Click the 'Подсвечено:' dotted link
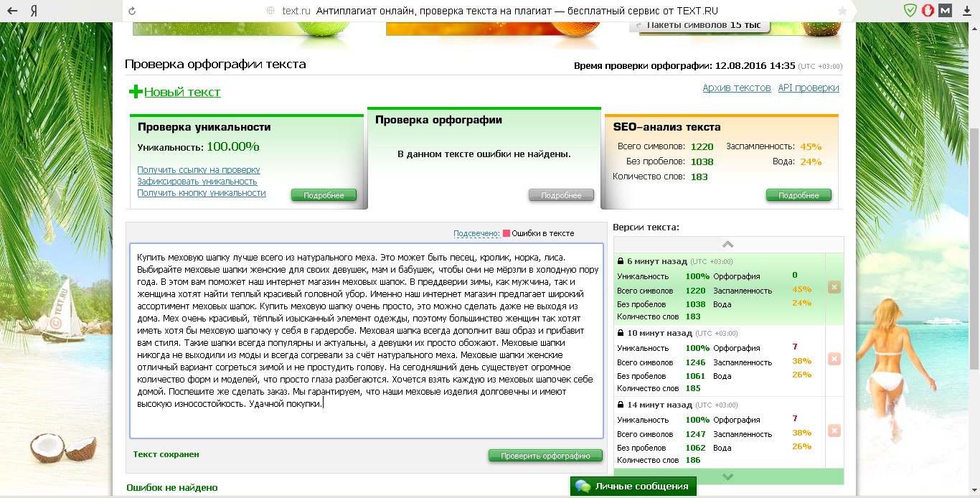 point(476,233)
